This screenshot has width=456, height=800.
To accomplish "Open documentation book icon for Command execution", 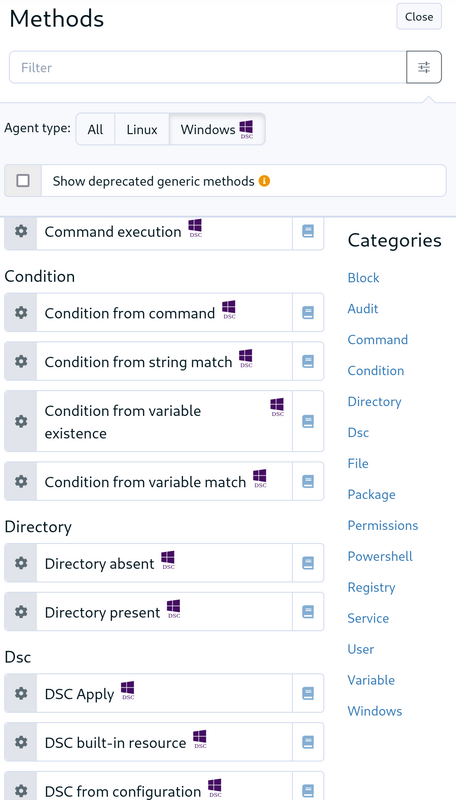I will [308, 231].
